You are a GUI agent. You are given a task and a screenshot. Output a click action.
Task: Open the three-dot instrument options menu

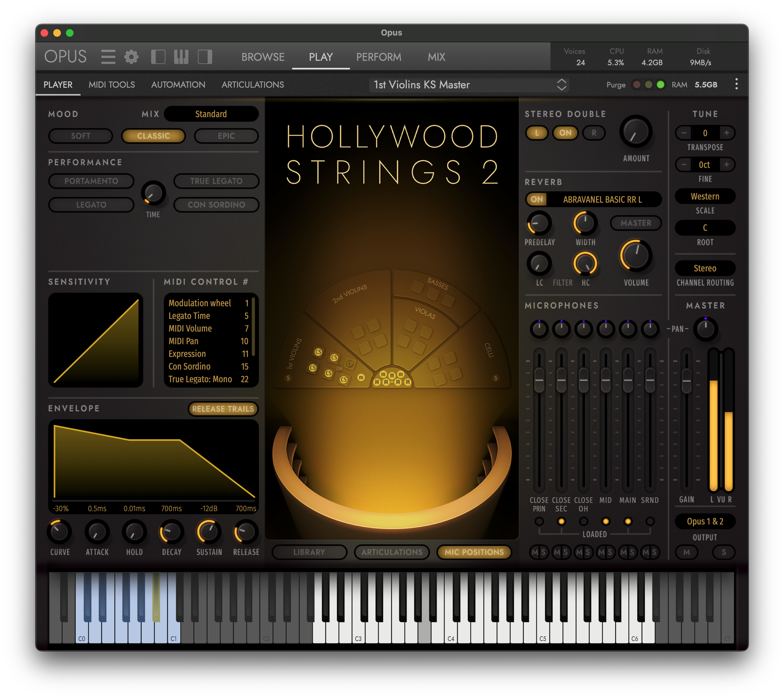coord(736,84)
